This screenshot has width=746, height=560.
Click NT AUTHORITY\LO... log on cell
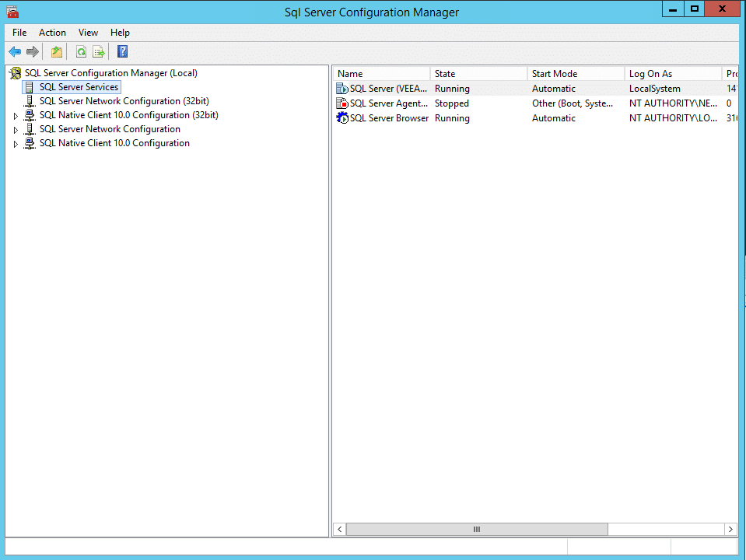(x=673, y=118)
